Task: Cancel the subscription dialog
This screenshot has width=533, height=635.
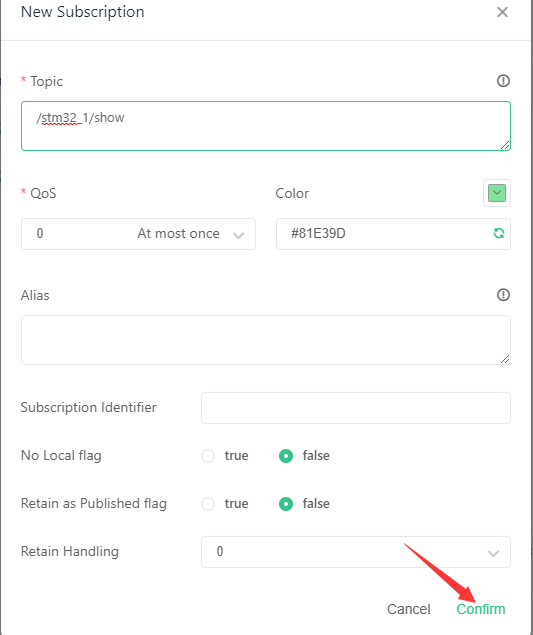Action: coord(409,609)
